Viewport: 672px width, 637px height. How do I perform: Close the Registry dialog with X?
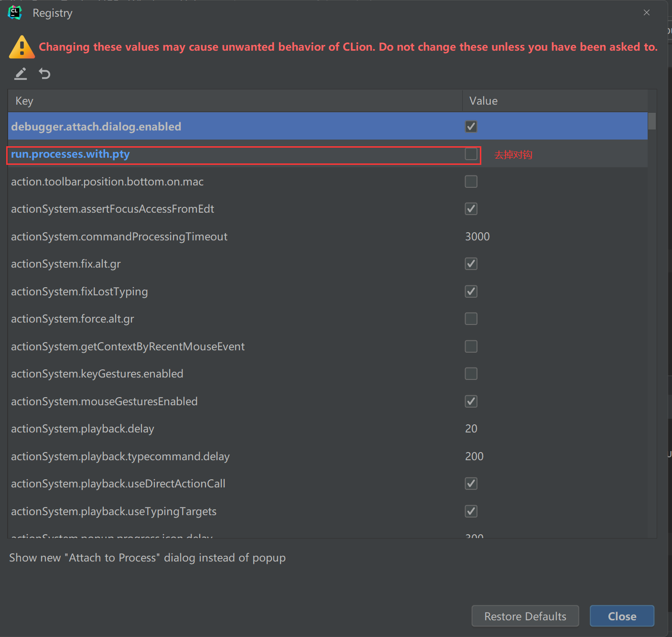click(x=646, y=13)
